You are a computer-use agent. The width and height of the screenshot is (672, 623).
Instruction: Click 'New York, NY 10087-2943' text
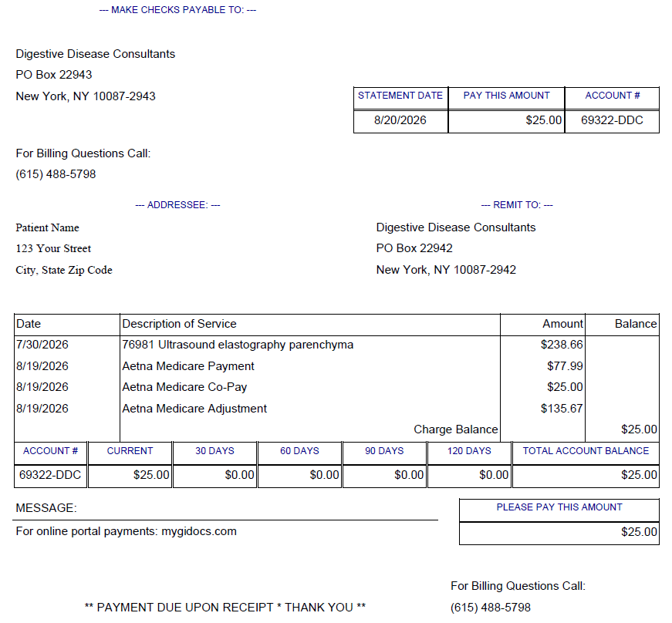click(86, 96)
